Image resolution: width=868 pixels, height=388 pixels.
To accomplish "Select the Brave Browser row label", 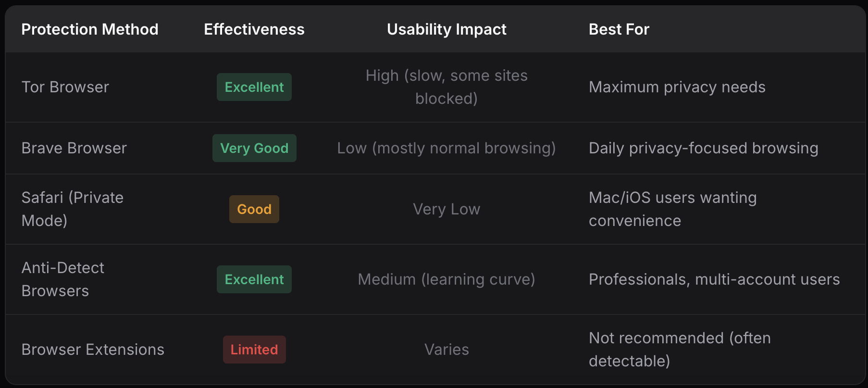I will click(74, 148).
